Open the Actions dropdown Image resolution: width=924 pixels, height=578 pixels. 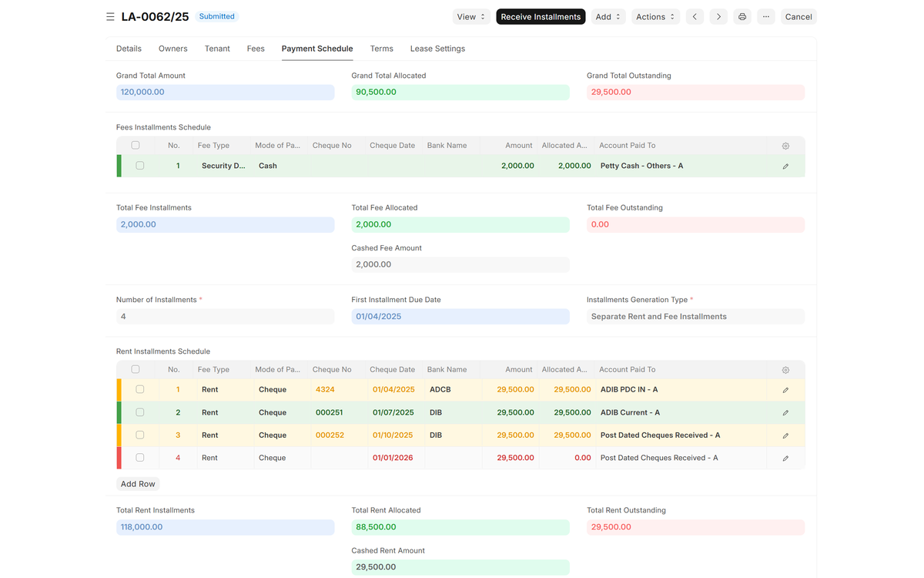(655, 17)
